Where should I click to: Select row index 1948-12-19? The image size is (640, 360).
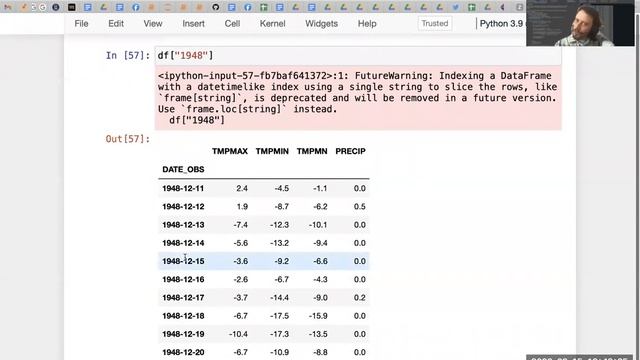point(183,334)
